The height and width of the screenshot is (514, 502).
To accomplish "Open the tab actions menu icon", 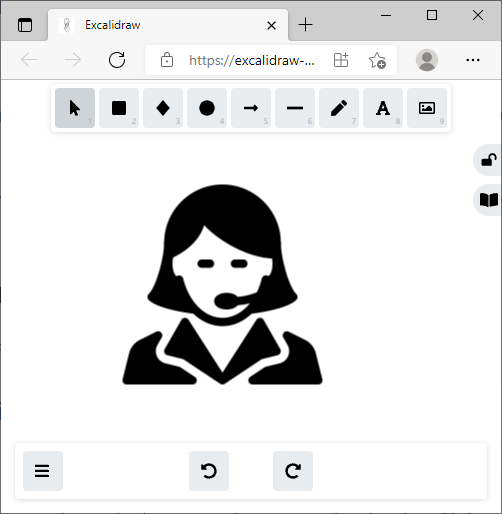I will point(25,25).
